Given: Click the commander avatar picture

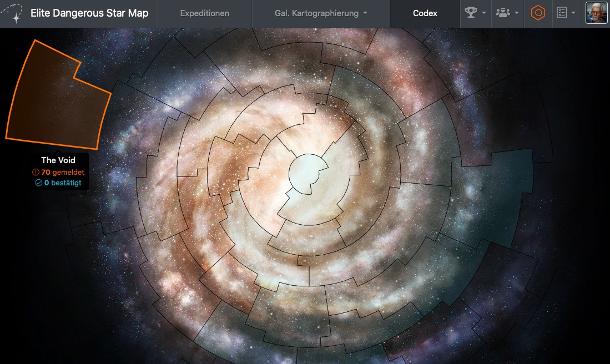Looking at the screenshot, I should click(x=596, y=13).
